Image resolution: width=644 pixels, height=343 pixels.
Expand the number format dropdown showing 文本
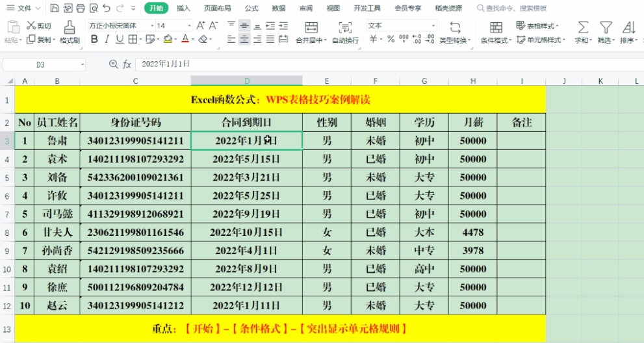tap(433, 25)
